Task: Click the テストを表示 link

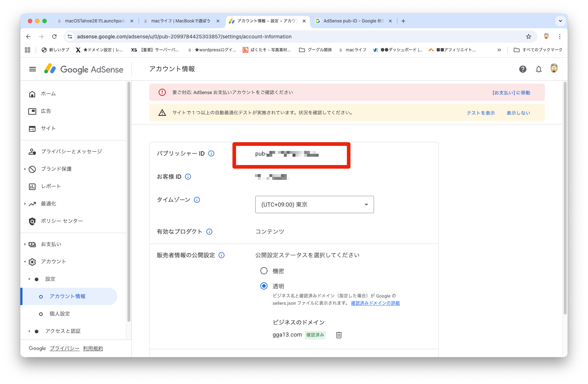Action: point(480,113)
